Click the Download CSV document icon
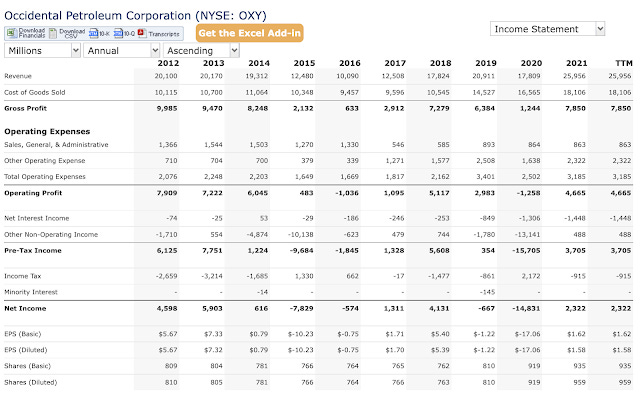This screenshot has width=640, height=401. [53, 33]
